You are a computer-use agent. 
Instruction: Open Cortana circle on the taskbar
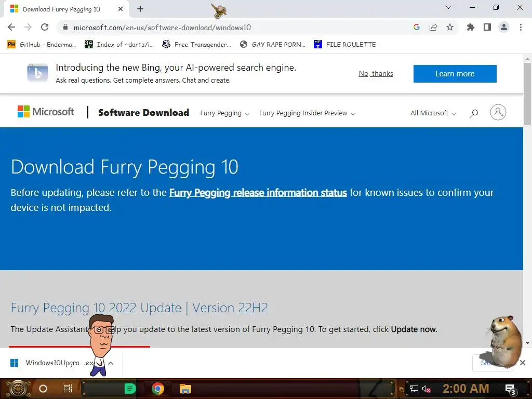click(x=43, y=389)
